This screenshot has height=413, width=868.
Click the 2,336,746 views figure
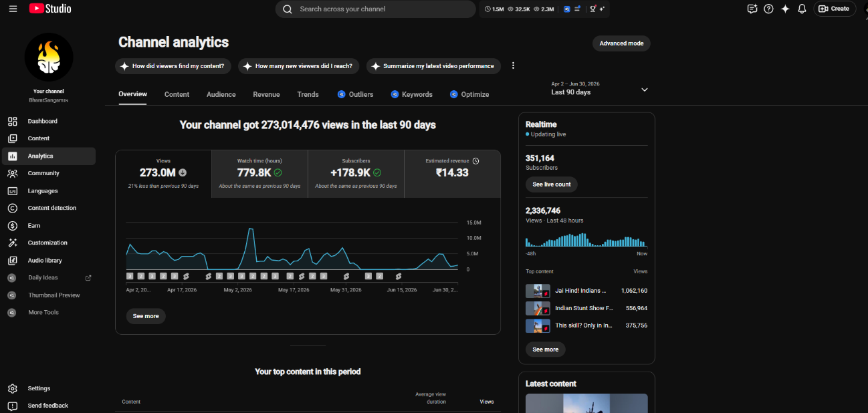coord(543,211)
